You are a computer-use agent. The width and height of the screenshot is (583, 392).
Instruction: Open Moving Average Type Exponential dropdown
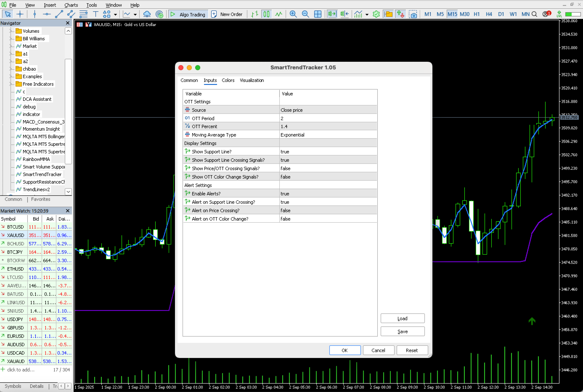coord(328,135)
